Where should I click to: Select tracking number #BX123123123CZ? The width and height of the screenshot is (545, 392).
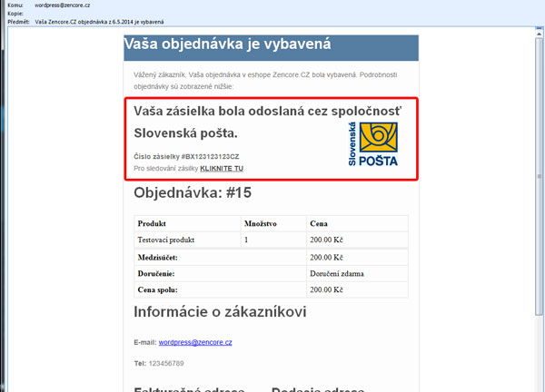click(x=211, y=157)
